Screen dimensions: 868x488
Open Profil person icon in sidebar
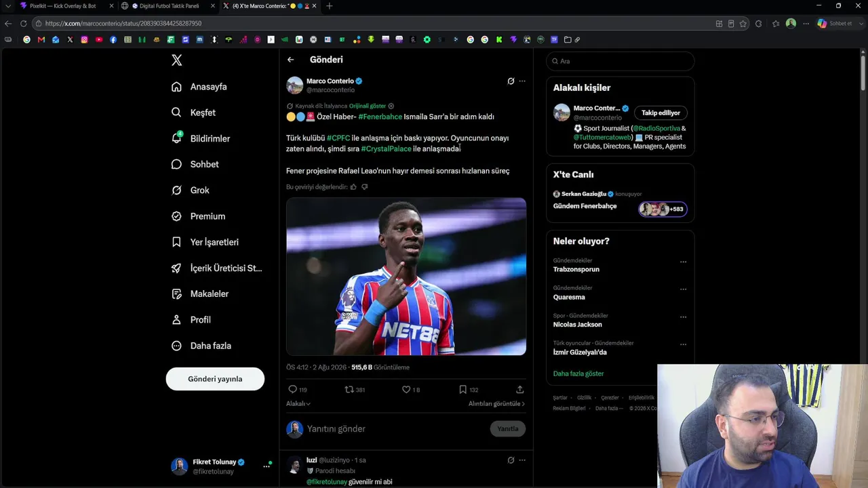click(176, 320)
